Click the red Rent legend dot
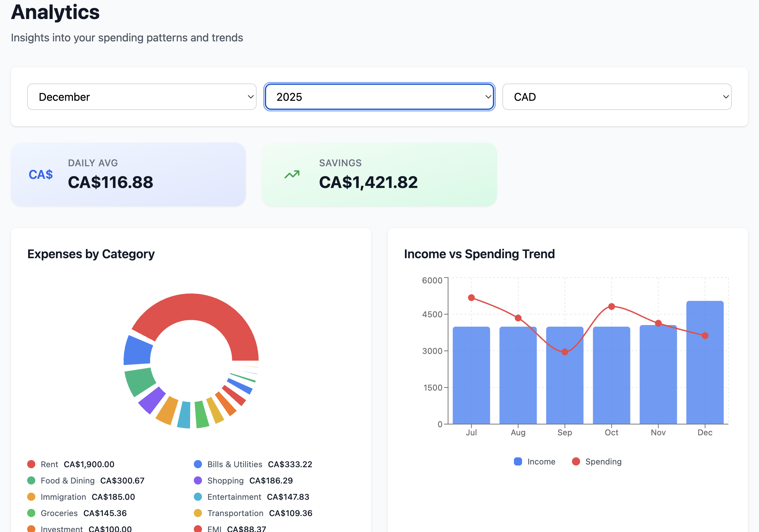This screenshot has width=759, height=532. 31,464
